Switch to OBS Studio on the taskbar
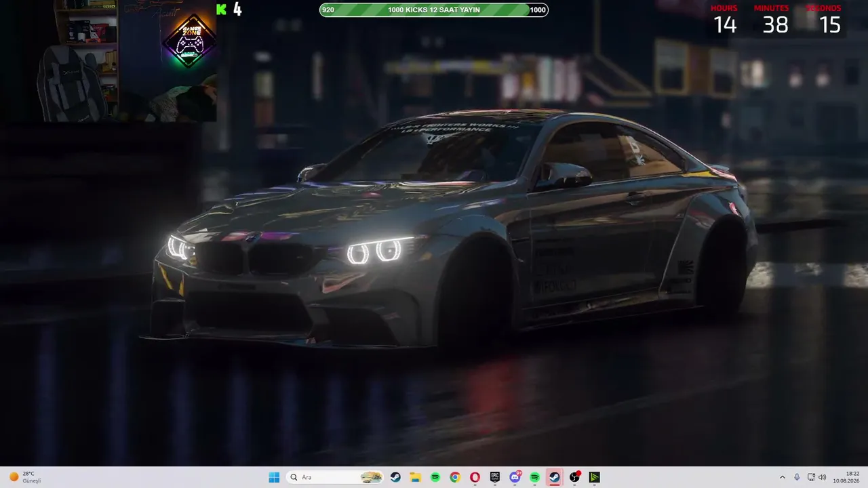The height and width of the screenshot is (488, 868). pos(574,477)
